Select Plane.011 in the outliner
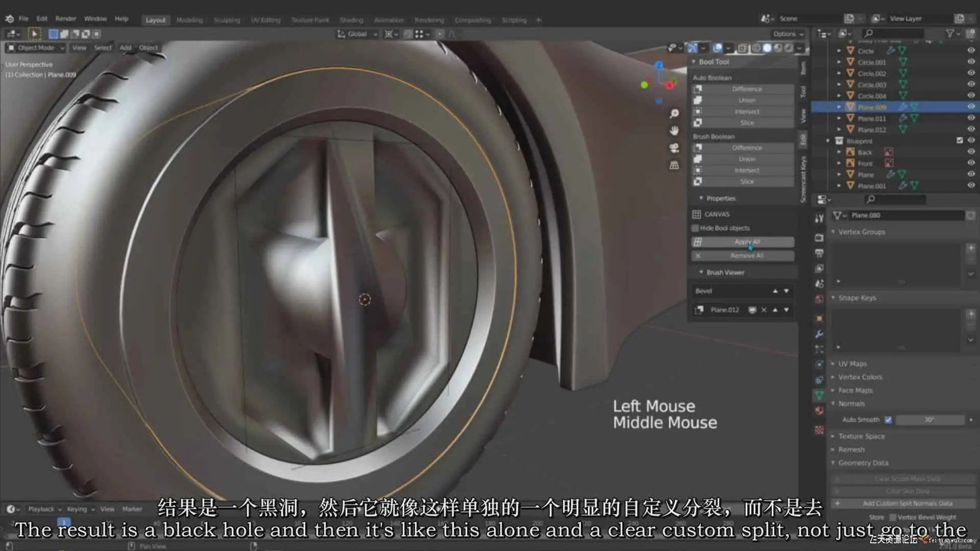The height and width of the screenshot is (551, 980). tap(871, 118)
